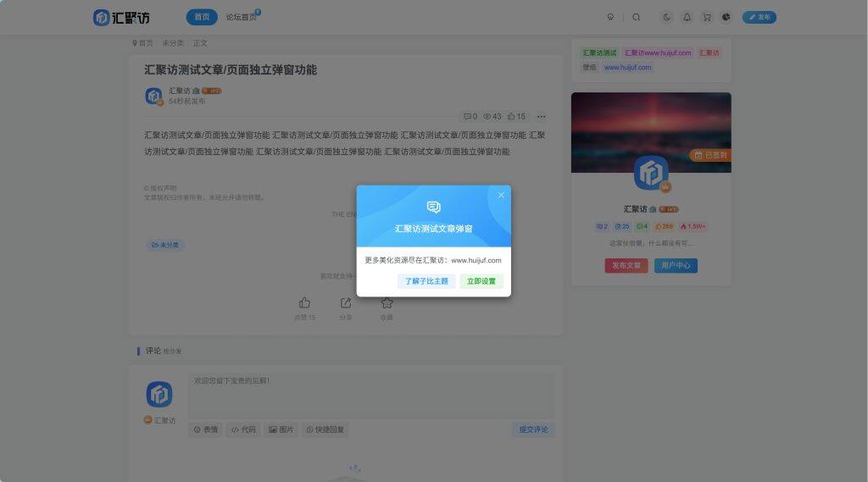868x482 pixels.
Task: Close the 汇聚访测试文章弹窗 popup with X
Action: point(501,195)
